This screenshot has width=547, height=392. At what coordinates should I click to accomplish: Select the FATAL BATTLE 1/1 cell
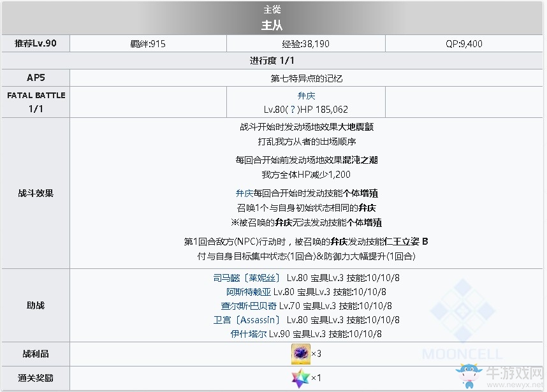coord(36,102)
